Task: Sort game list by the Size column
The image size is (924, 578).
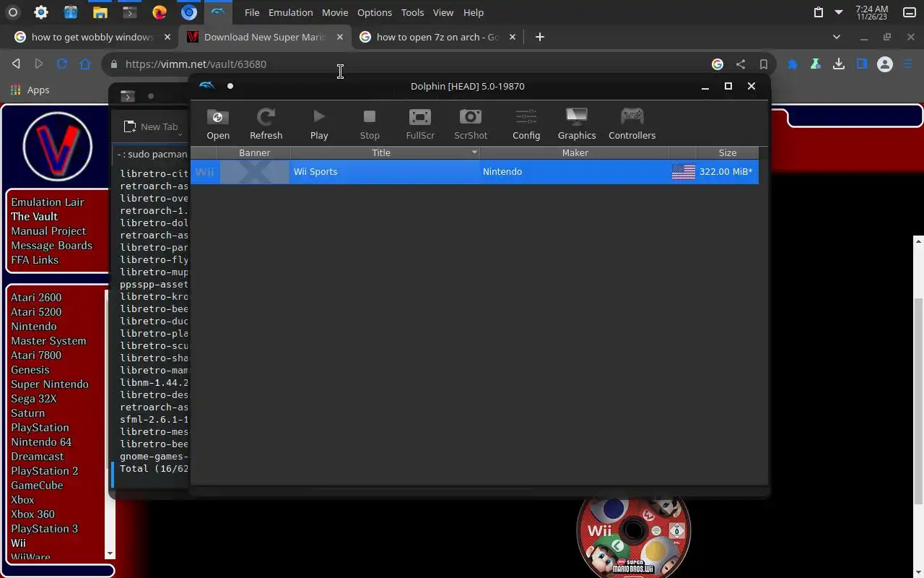Action: [728, 152]
